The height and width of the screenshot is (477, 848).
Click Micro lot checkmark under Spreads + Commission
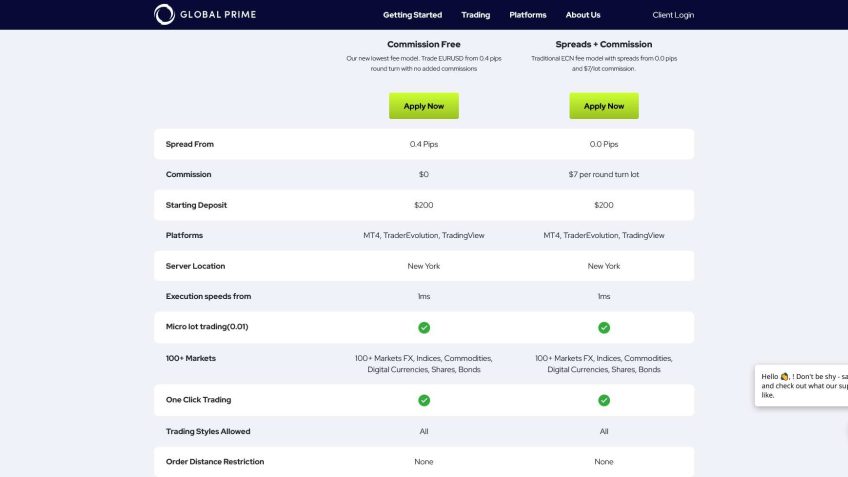[604, 327]
